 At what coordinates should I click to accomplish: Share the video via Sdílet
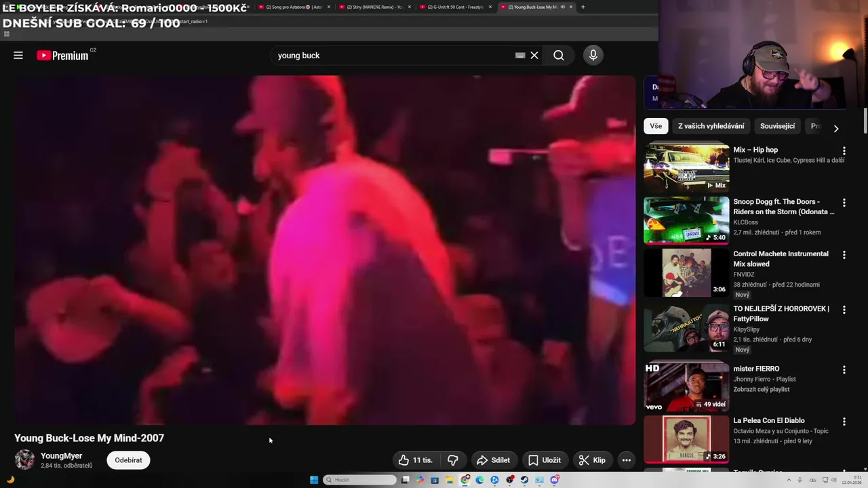[494, 460]
